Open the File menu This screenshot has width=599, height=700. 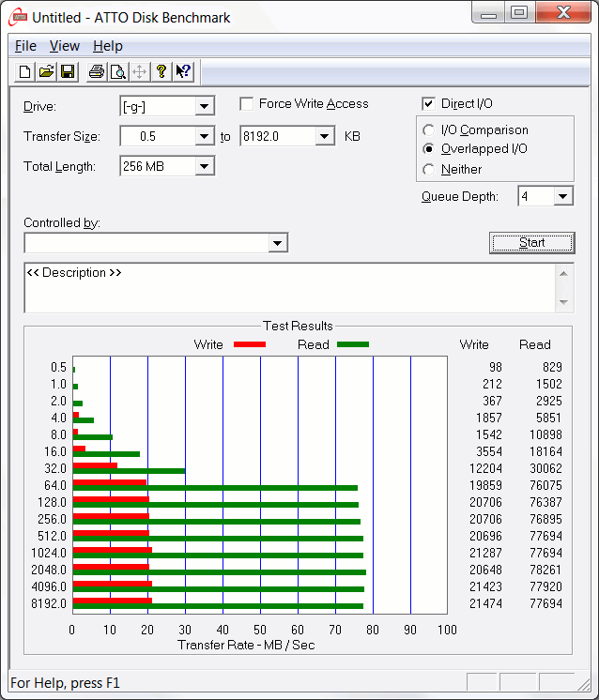(x=25, y=46)
